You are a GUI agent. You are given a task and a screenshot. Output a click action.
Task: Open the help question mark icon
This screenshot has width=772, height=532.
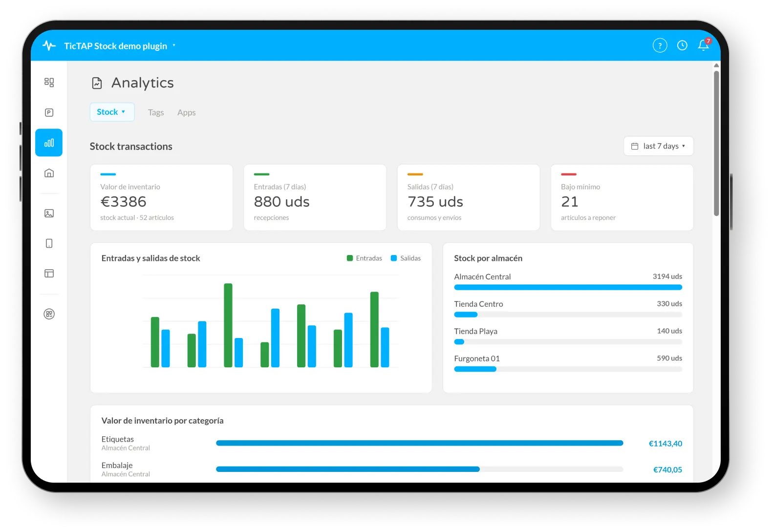tap(660, 45)
